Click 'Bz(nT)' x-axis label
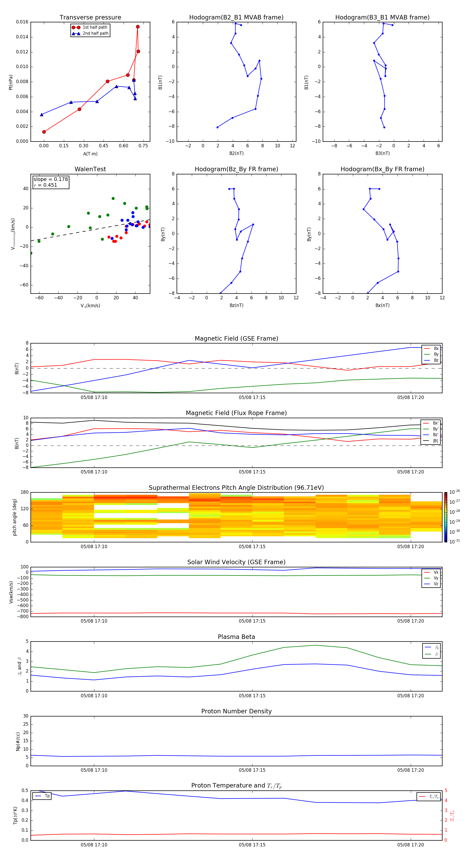The image size is (473, 868). pos(236,305)
